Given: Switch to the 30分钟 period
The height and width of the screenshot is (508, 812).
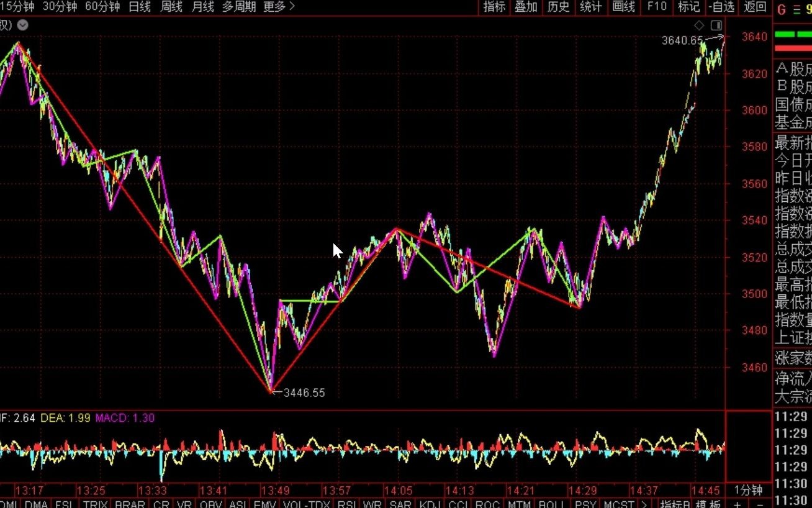Looking at the screenshot, I should point(60,7).
